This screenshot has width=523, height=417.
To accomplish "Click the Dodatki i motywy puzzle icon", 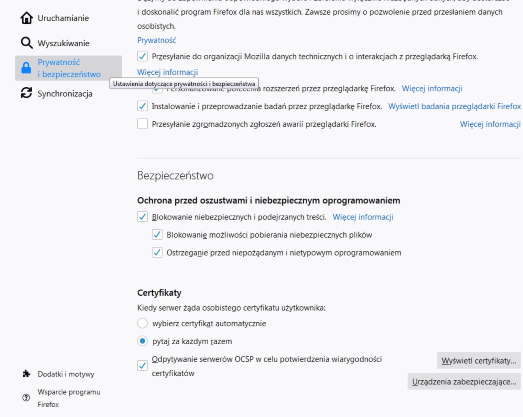I will click(x=26, y=374).
